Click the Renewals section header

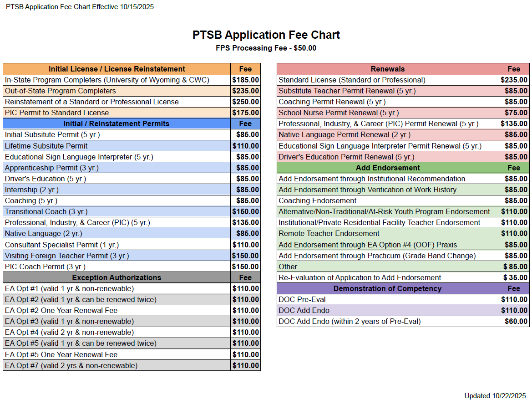coord(387,69)
